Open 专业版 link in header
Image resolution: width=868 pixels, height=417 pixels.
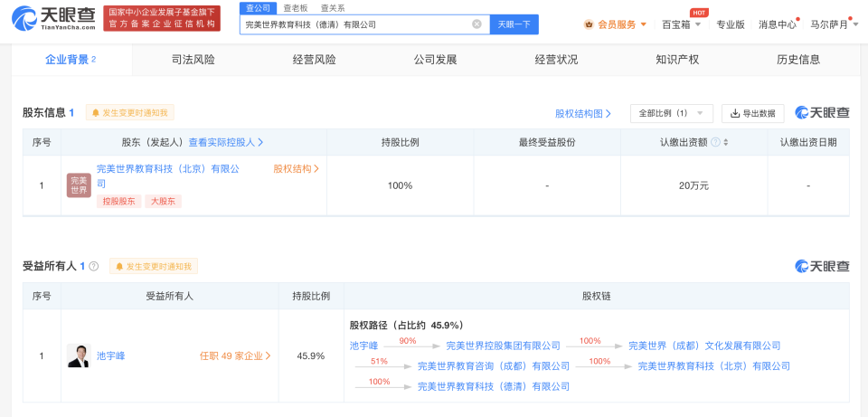coord(731,24)
